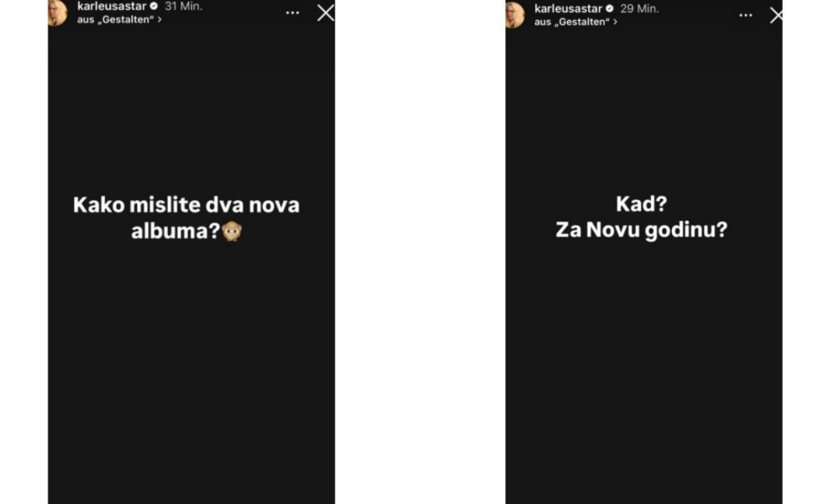This screenshot has width=840, height=504.
Task: Expand the Gestalten chevron on the 31 Min. story
Action: 159,20
